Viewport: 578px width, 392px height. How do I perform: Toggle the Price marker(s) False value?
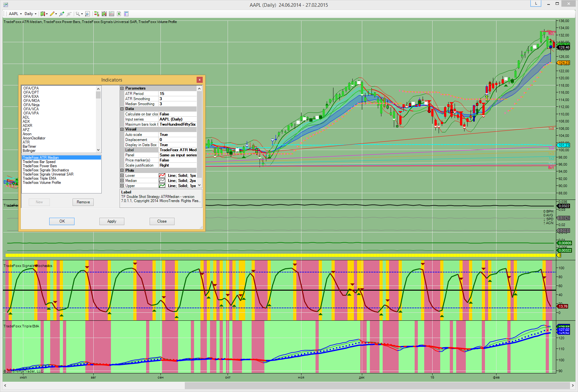177,160
